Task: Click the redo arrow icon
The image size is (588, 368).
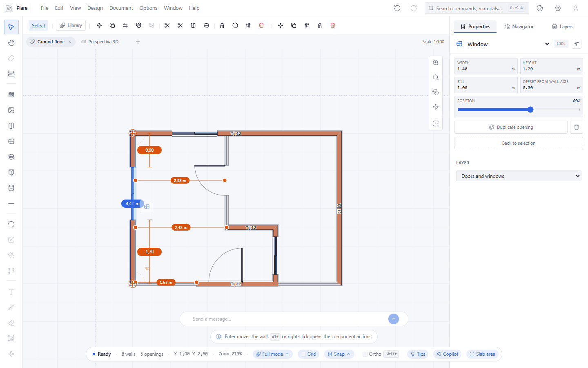Action: pyautogui.click(x=414, y=8)
